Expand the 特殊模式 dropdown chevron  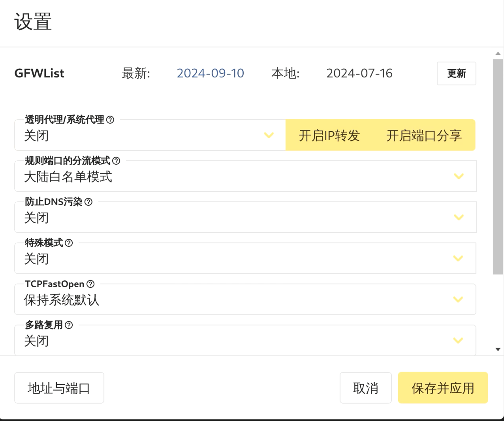(x=458, y=259)
